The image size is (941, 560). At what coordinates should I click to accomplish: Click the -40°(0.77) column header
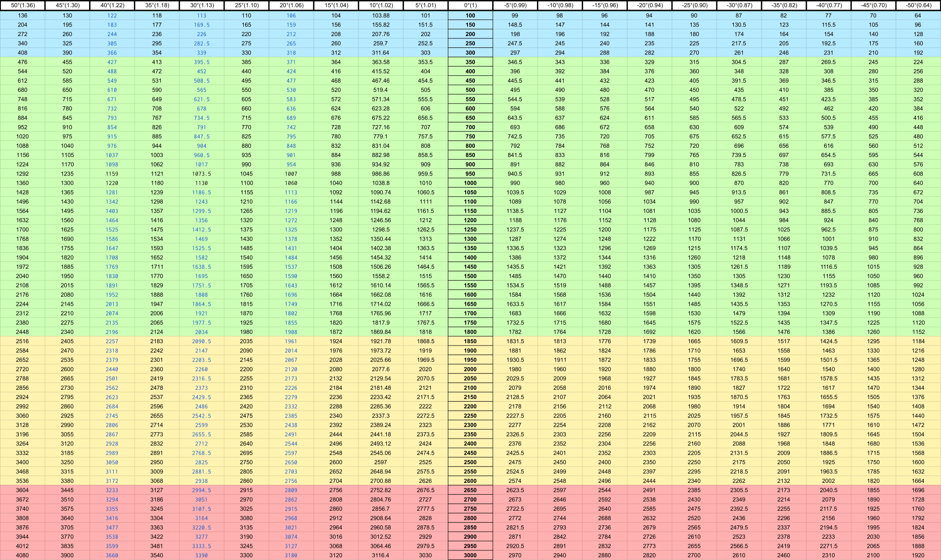point(828,5)
